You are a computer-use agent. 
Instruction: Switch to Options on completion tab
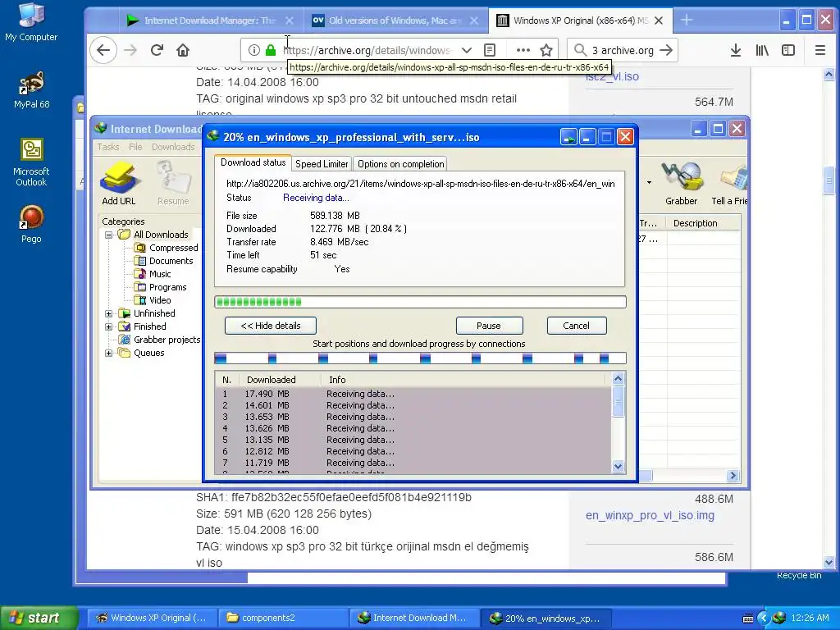400,164
